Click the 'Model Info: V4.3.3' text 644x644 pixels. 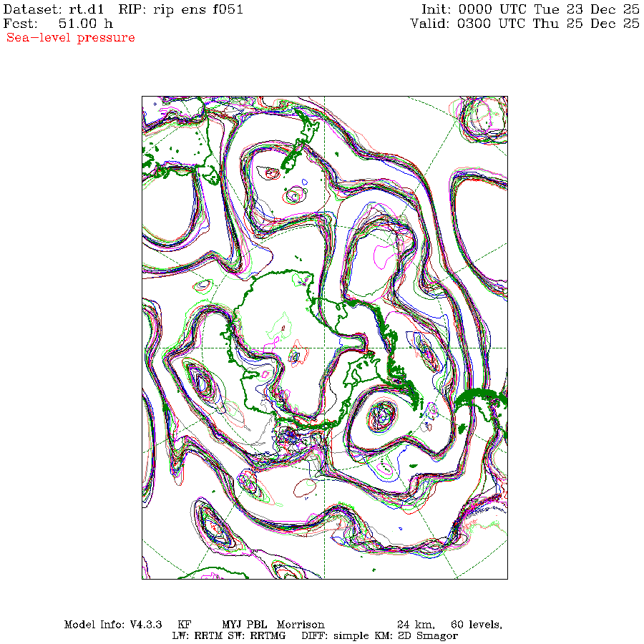coord(113,625)
